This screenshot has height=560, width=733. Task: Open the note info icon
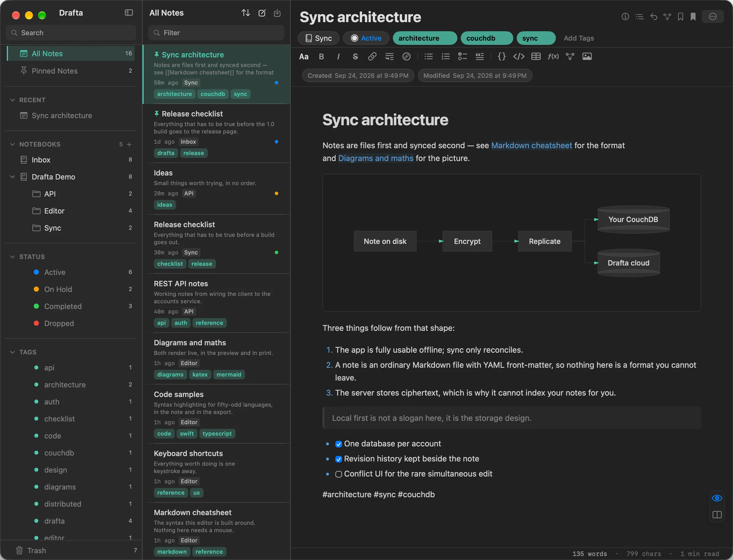tap(625, 17)
